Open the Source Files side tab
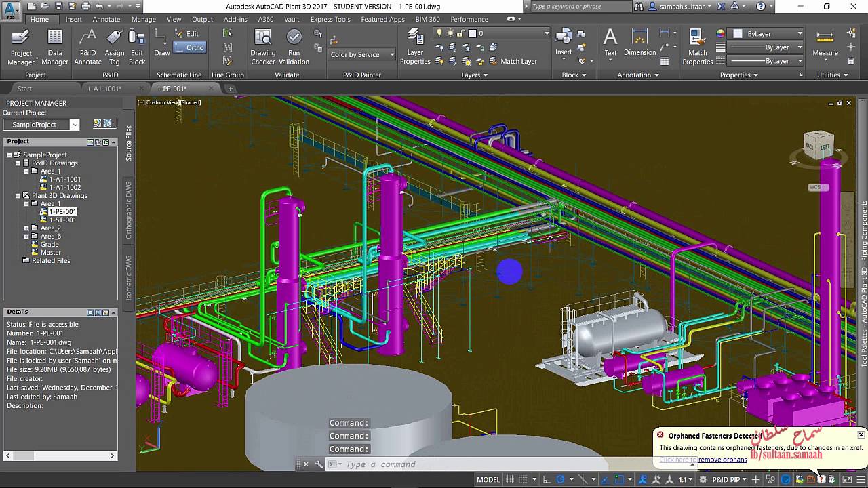 coord(129,142)
